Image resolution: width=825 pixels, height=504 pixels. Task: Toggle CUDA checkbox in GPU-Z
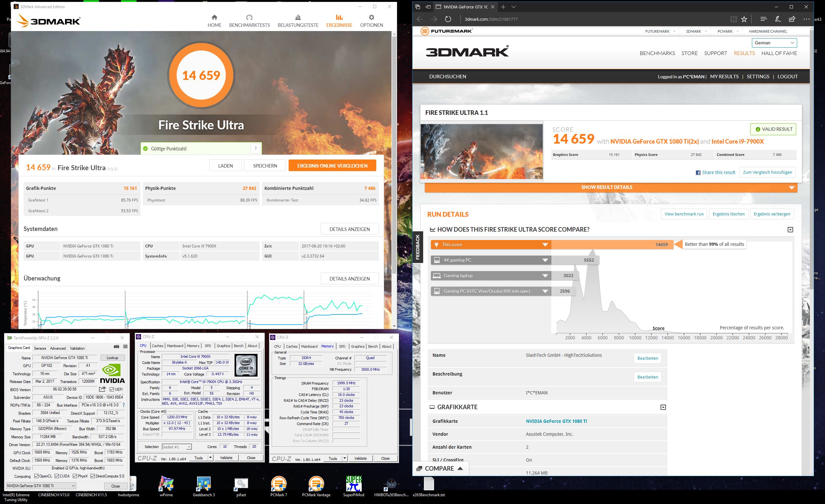click(x=57, y=476)
